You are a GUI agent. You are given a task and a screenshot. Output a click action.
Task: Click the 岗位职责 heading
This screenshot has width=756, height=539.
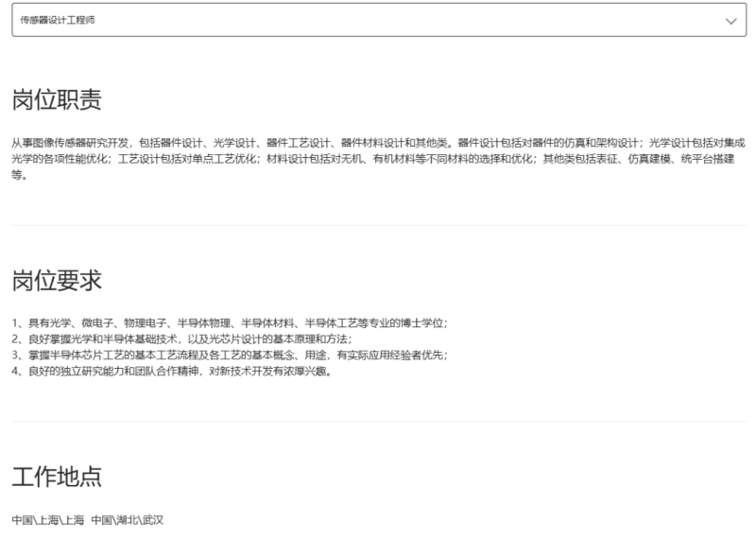click(57, 100)
